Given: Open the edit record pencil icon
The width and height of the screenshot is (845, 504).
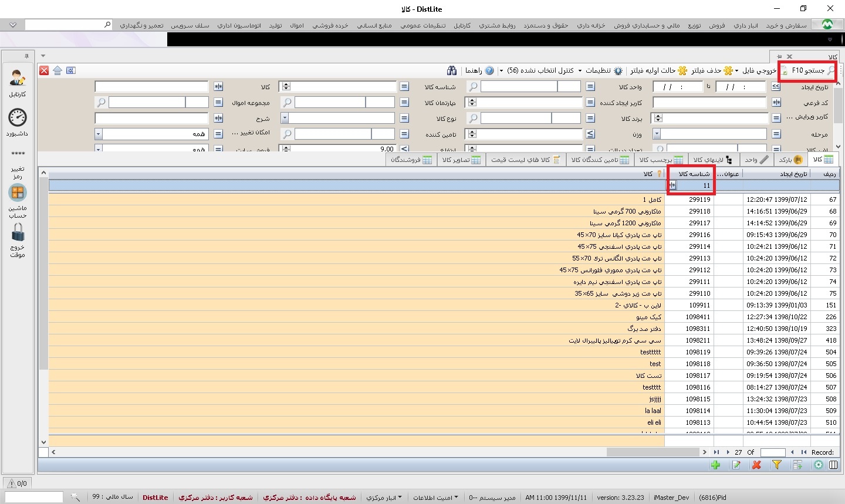Looking at the screenshot, I should point(736,465).
